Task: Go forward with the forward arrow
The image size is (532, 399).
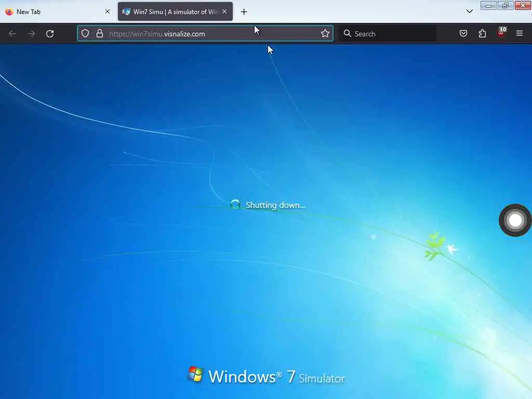Action: pyautogui.click(x=31, y=34)
